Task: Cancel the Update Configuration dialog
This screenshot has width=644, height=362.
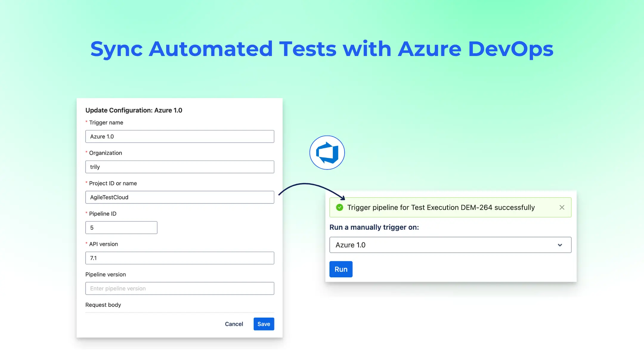Action: (x=234, y=324)
